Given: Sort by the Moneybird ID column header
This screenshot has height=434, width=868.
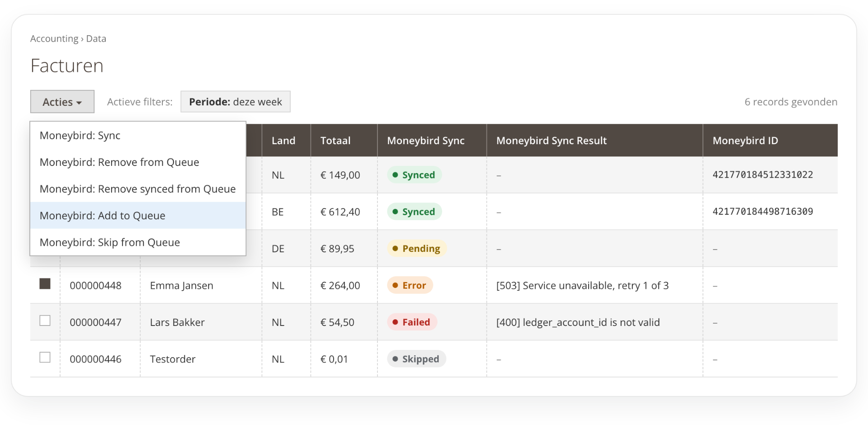Looking at the screenshot, I should coord(770,141).
